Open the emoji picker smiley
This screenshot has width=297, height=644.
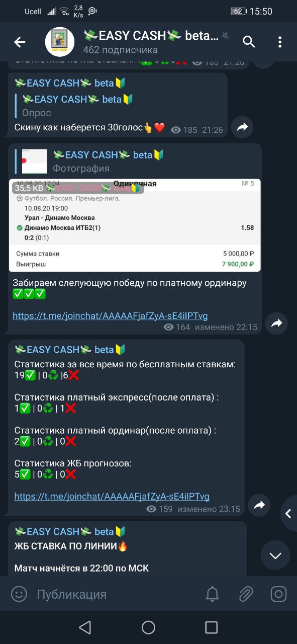point(19,594)
